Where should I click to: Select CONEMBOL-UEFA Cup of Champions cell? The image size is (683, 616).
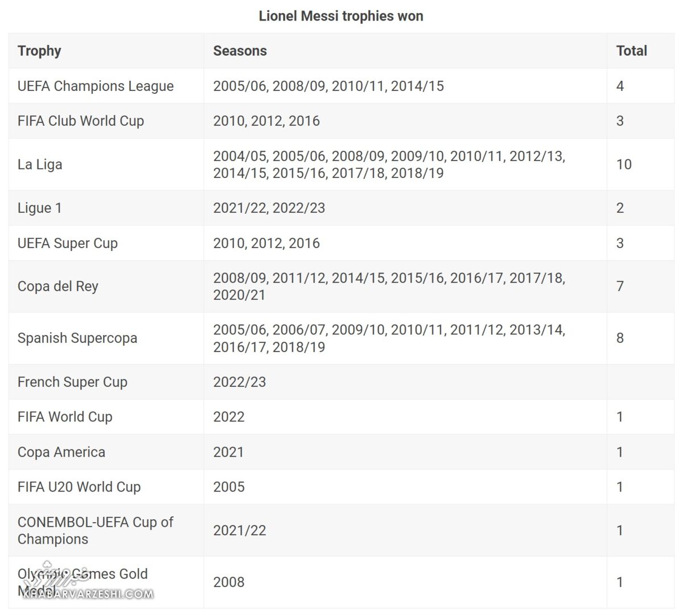95,530
